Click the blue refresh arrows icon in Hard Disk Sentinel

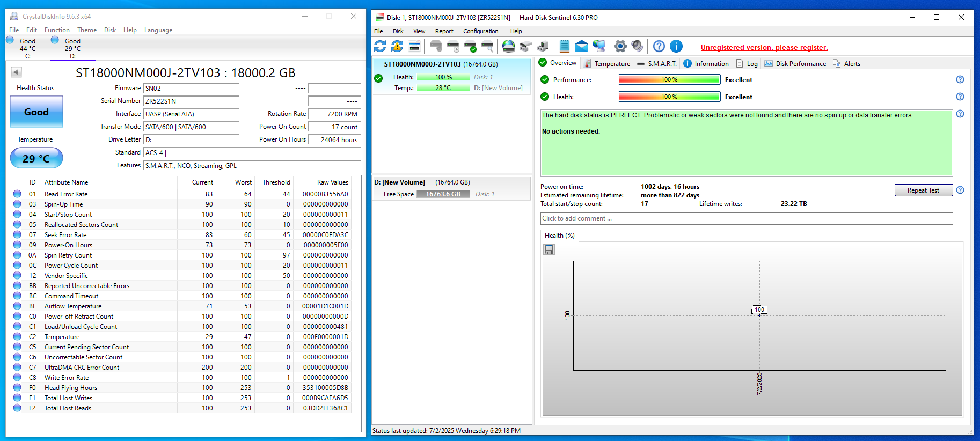click(x=380, y=46)
